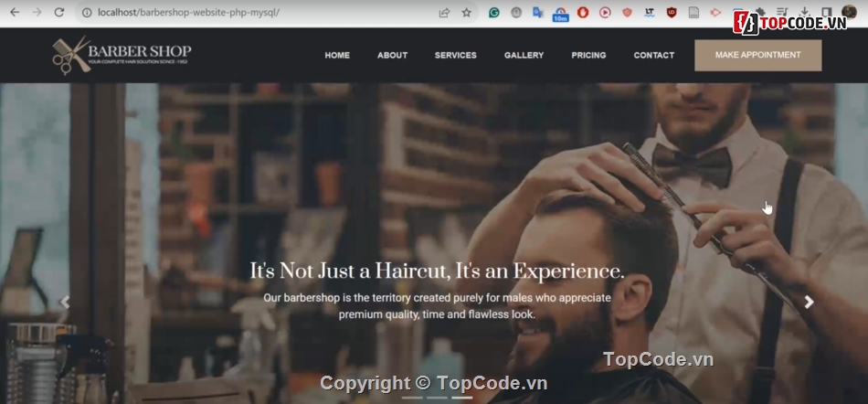The width and height of the screenshot is (868, 404).
Task: Open the LT LanguageTool extension icon
Action: (x=650, y=12)
